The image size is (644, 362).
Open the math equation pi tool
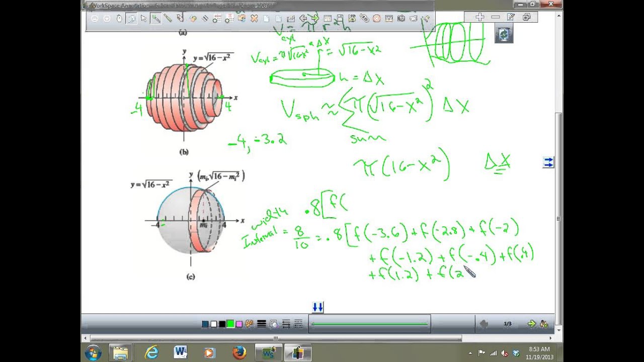(229, 19)
